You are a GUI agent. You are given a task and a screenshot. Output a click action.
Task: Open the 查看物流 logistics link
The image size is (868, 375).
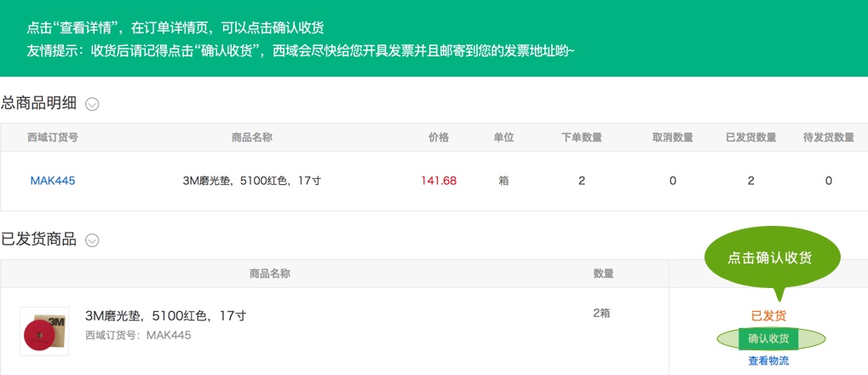[768, 361]
